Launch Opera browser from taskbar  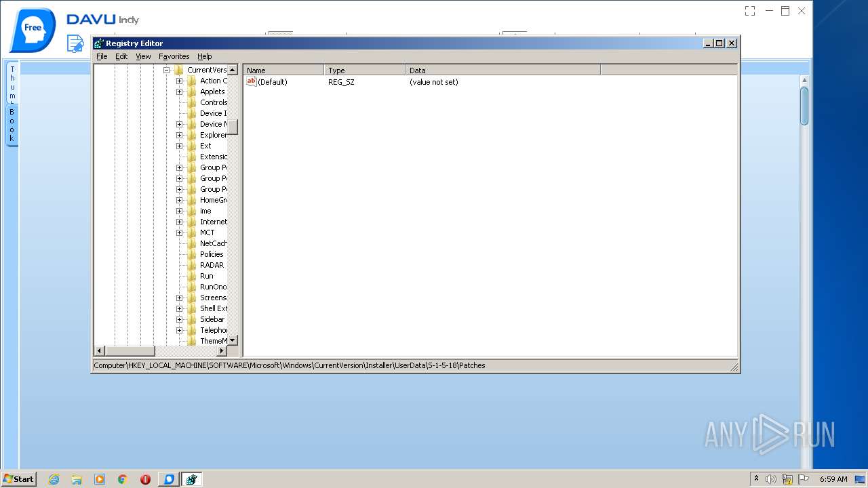145,479
